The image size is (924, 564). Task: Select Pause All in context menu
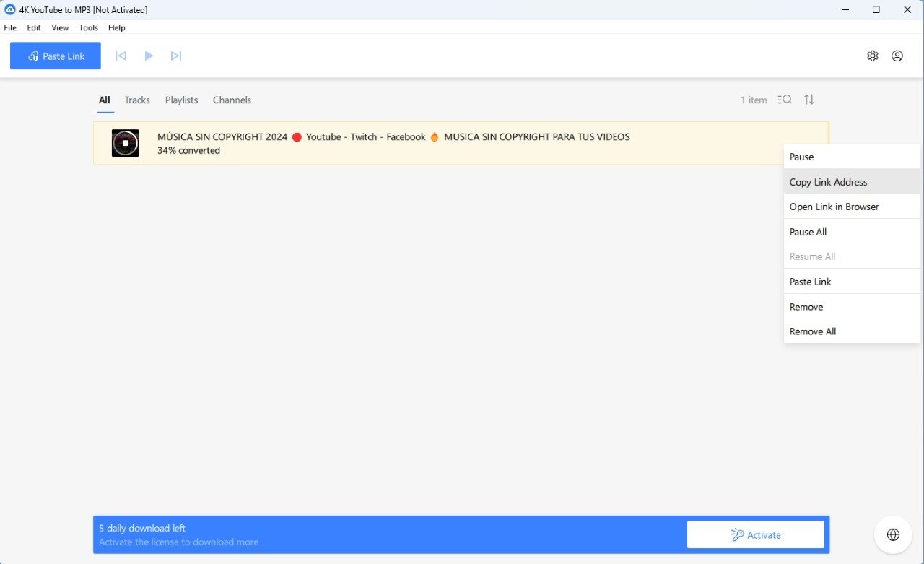click(x=852, y=232)
